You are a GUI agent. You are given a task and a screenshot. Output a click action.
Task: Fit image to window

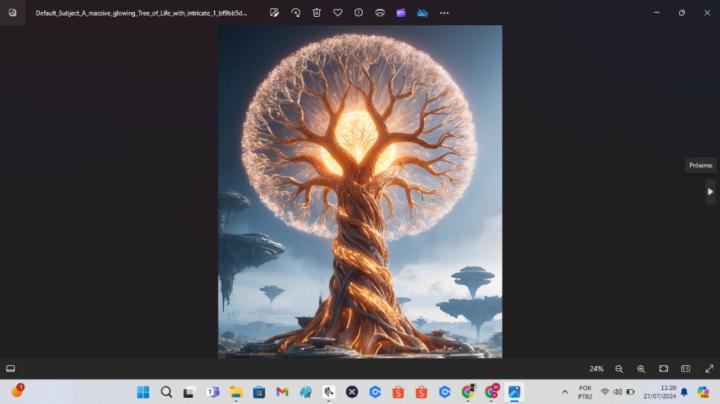click(x=663, y=369)
